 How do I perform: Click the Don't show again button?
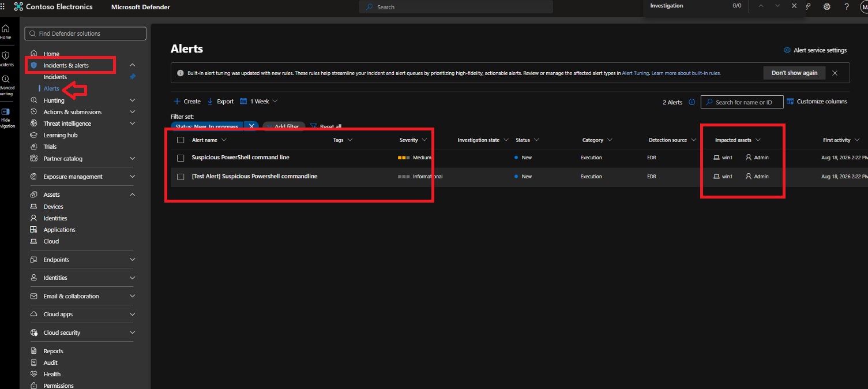click(x=794, y=73)
